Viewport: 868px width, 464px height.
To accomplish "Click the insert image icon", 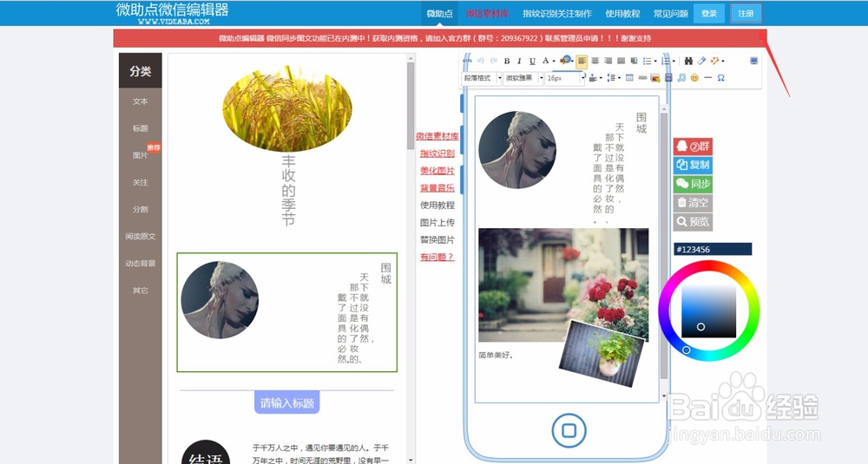I will 655,78.
